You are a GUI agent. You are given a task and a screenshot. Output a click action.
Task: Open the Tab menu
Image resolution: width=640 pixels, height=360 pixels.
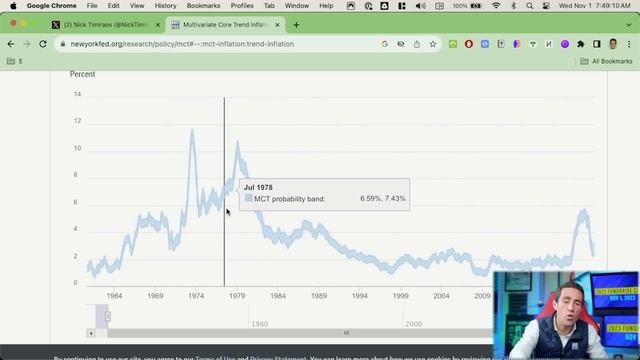pyautogui.click(x=269, y=6)
